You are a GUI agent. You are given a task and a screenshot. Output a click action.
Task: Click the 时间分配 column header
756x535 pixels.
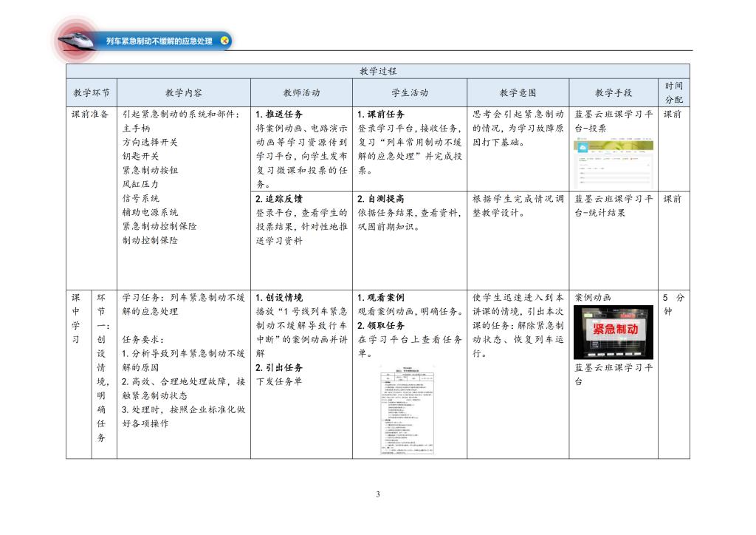point(673,92)
